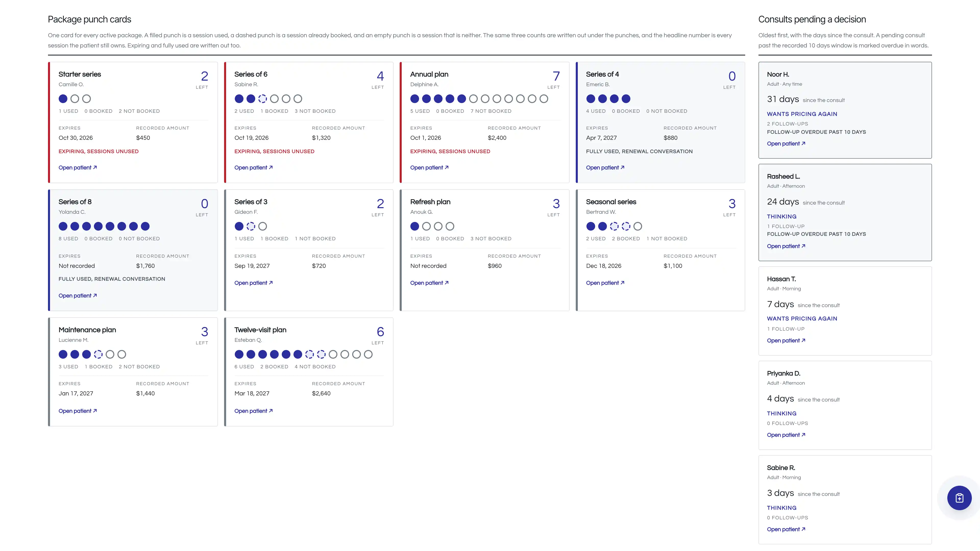
Task: Open patient link for Anouk G.
Action: [429, 283]
